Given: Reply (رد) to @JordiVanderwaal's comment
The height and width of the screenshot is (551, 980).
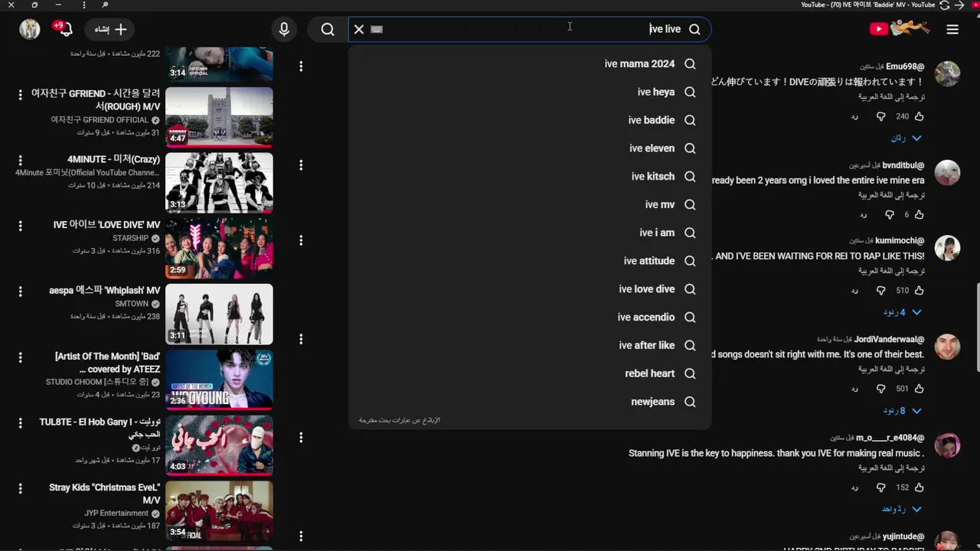Looking at the screenshot, I should pos(854,389).
